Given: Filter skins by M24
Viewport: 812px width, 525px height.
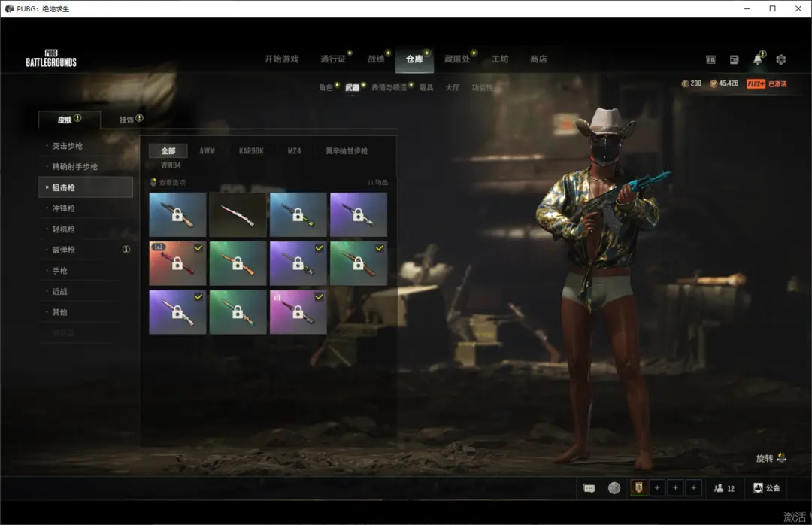Looking at the screenshot, I should pyautogui.click(x=294, y=151).
